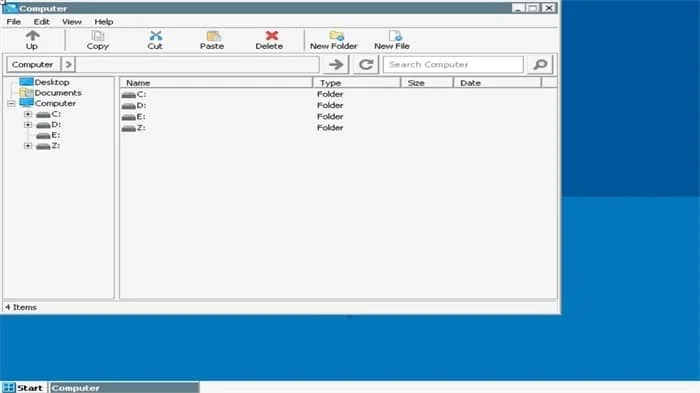Copy the selected item

98,40
